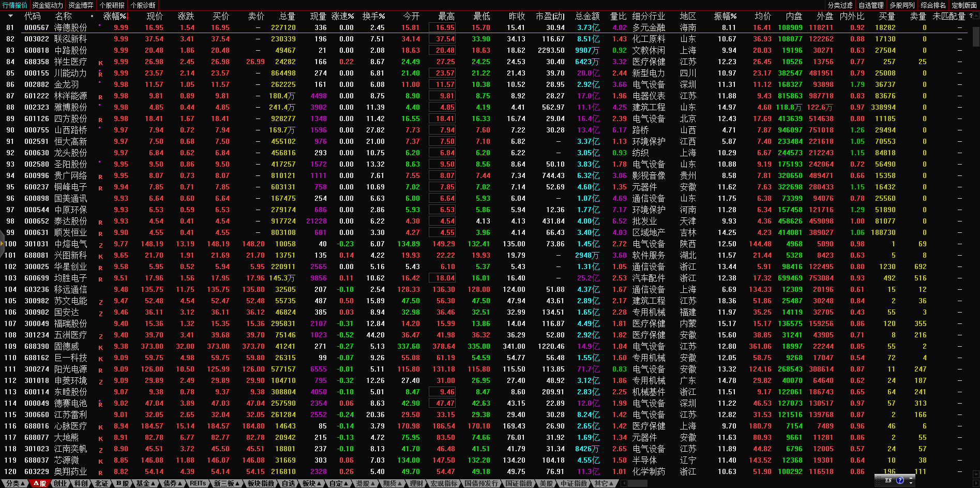980x488 pixels.
Task: Open 自选管理 watchlist management
Action: (x=871, y=5)
